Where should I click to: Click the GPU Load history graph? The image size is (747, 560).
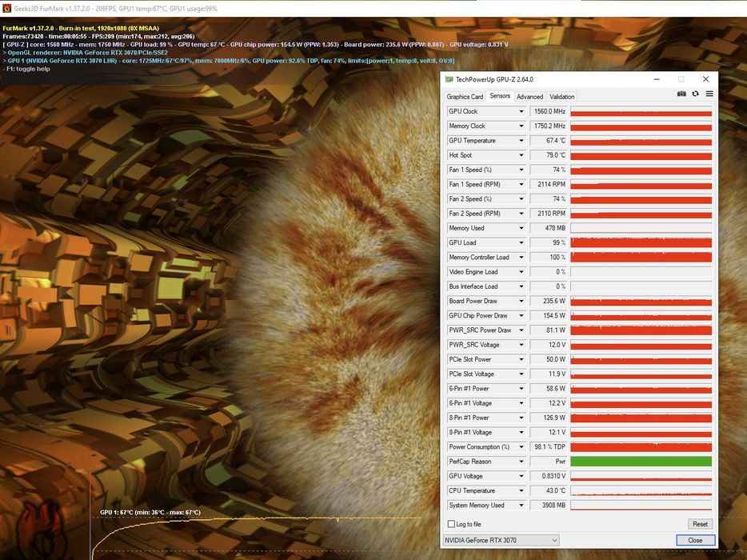[641, 242]
